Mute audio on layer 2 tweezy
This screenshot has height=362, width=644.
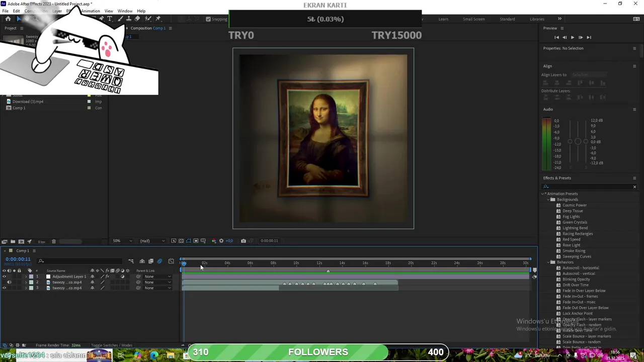(x=9, y=282)
